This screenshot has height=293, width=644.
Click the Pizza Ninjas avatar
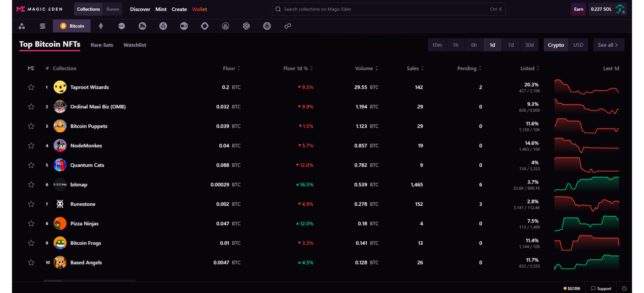(x=60, y=223)
